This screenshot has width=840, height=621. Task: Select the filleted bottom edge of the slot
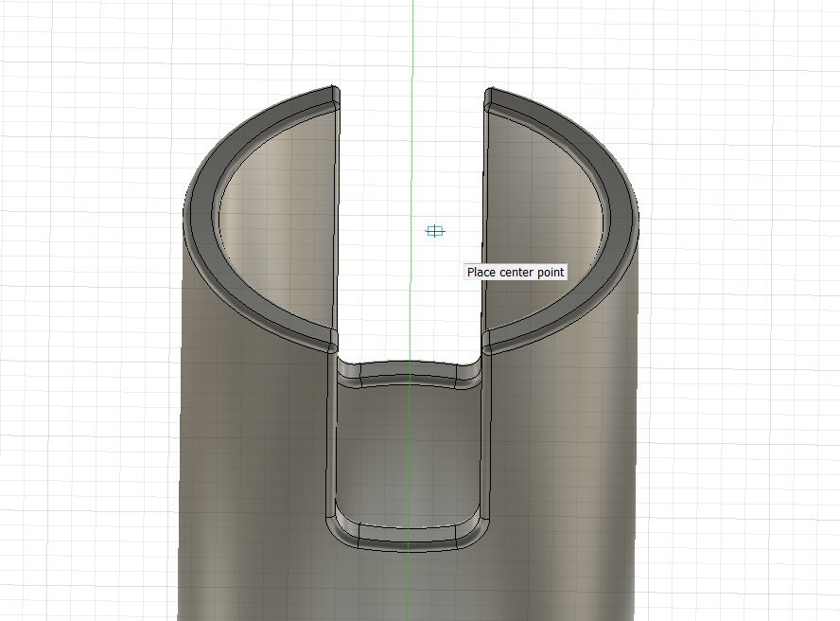407,539
